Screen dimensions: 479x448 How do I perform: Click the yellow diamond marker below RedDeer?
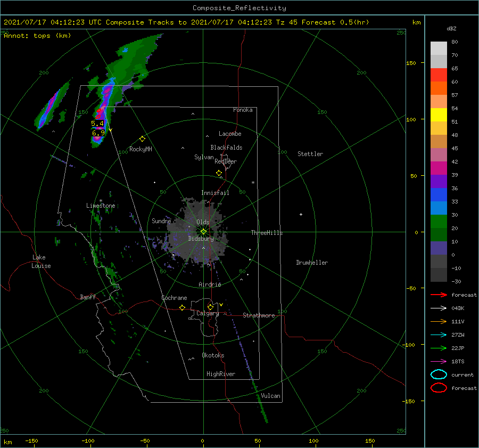pyautogui.click(x=219, y=173)
